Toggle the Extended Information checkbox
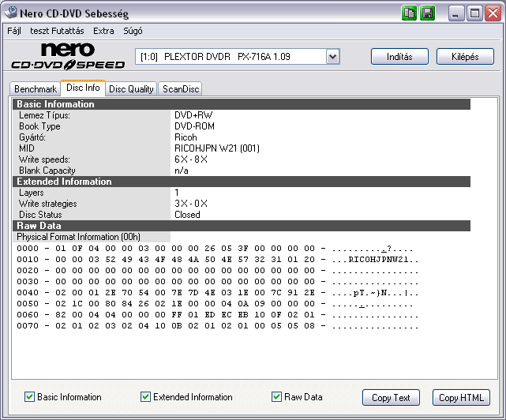The height and width of the screenshot is (420, 506). 145,397
